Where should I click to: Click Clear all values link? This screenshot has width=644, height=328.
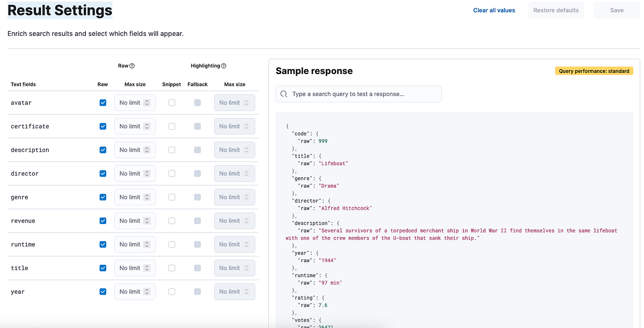coord(494,10)
